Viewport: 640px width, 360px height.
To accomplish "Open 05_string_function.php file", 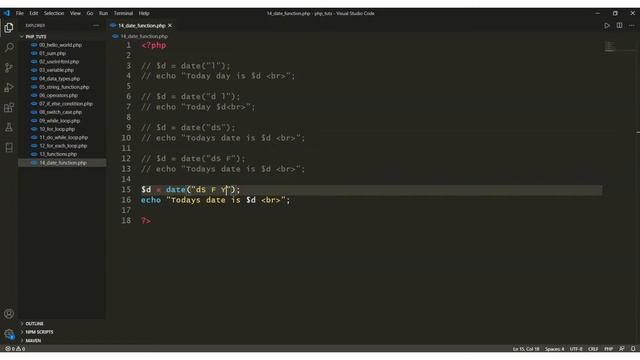I will pyautogui.click(x=64, y=87).
